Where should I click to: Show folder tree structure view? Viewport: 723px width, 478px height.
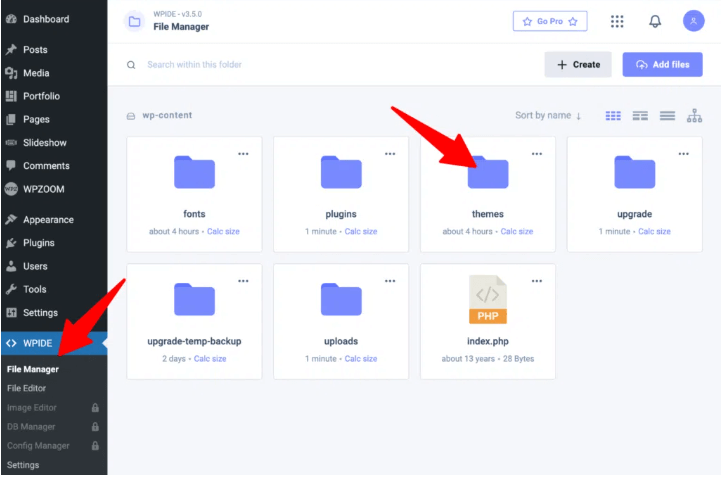click(694, 116)
